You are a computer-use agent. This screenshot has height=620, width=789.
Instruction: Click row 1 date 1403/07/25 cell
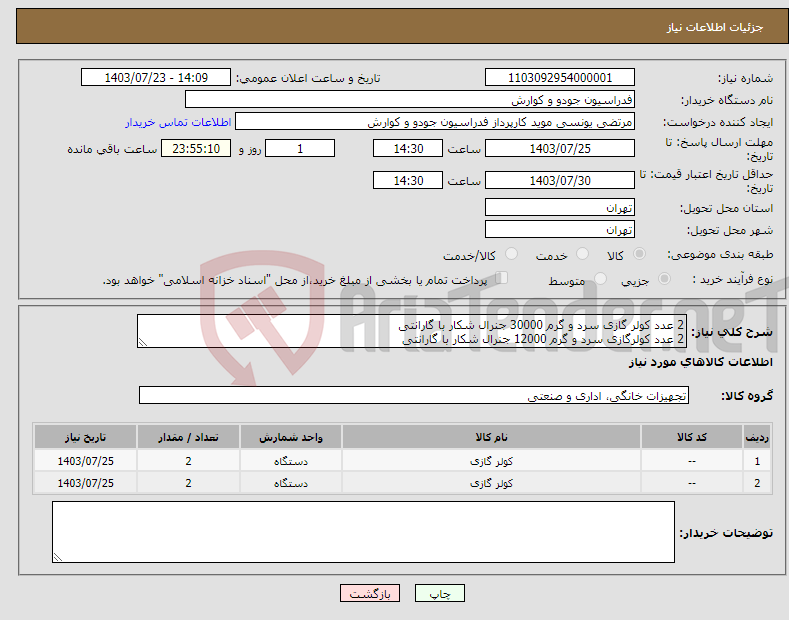[x=86, y=461]
